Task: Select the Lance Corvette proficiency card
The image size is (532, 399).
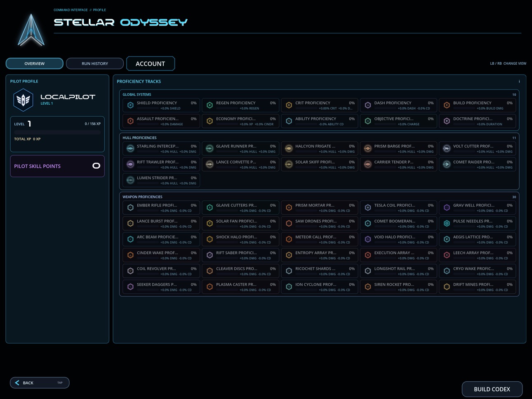Action: coord(240,164)
